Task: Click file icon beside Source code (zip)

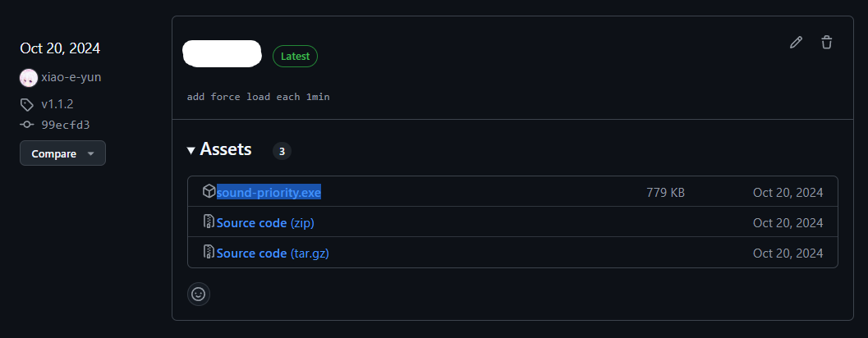Action: pos(209,222)
